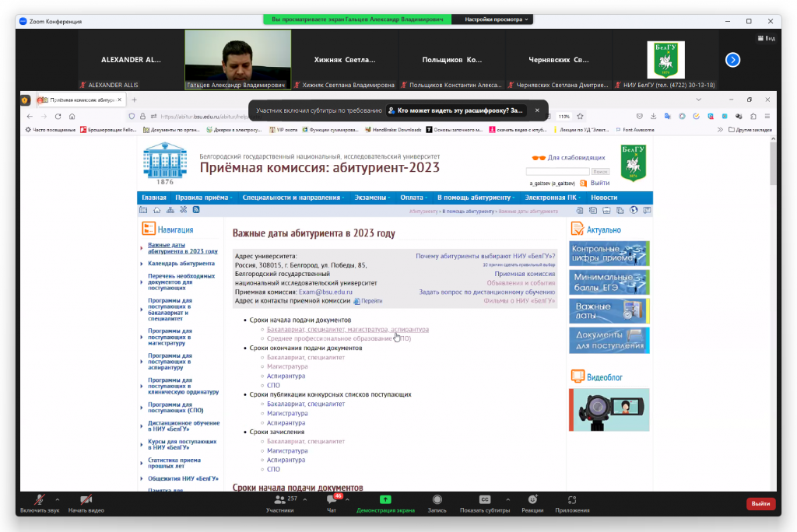
Task: Click the RSS feed icon in sub-toolbar
Action: 196,210
